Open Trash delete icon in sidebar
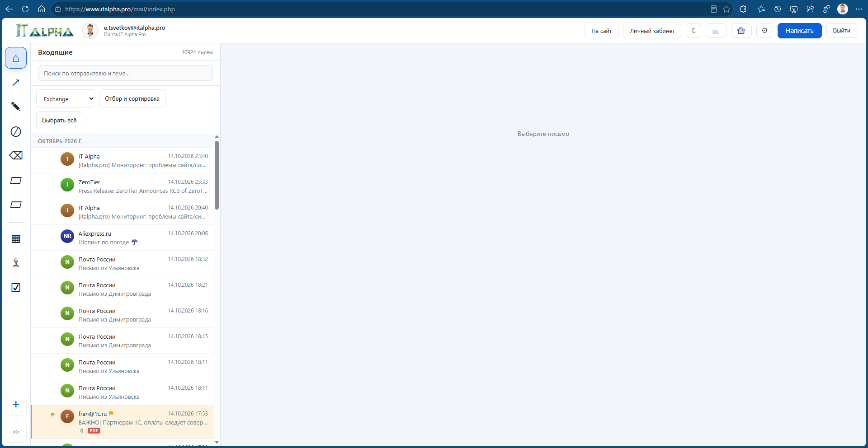This screenshot has height=448, width=868. coord(16,155)
